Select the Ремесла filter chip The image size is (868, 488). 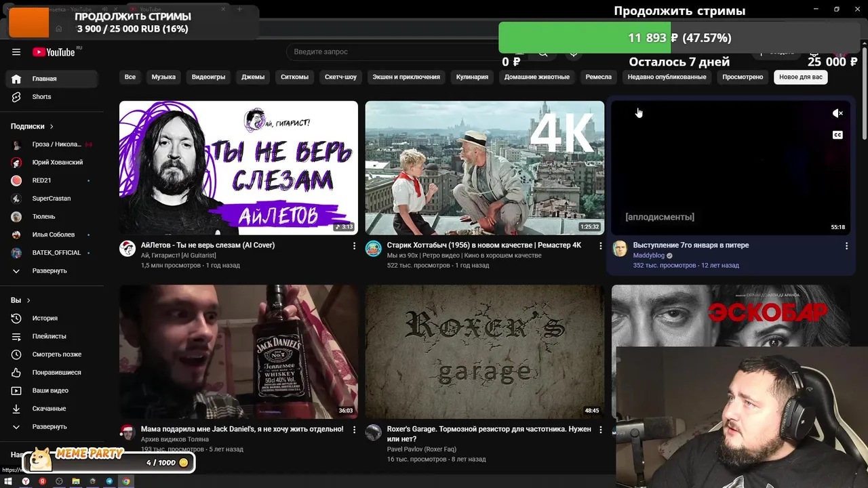(599, 77)
